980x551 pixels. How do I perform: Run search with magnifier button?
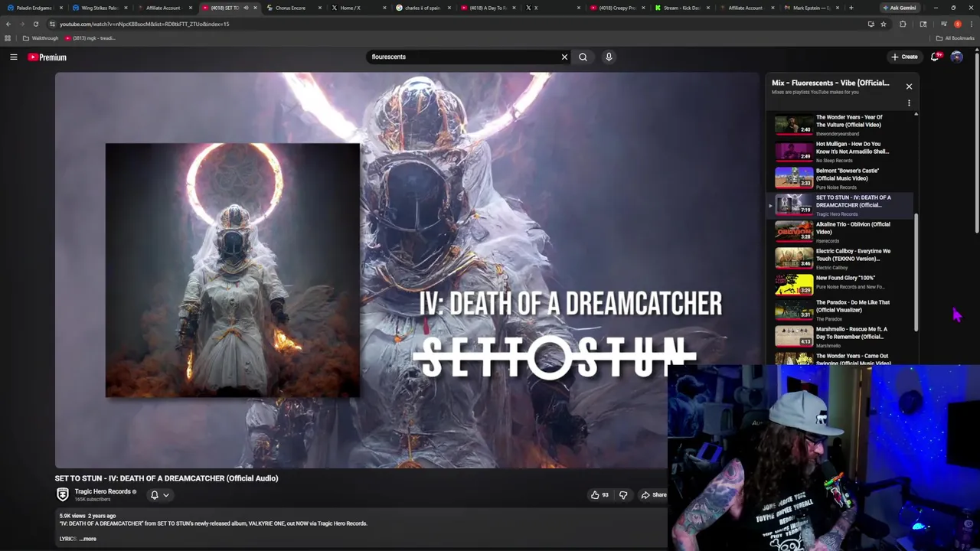[x=583, y=57]
